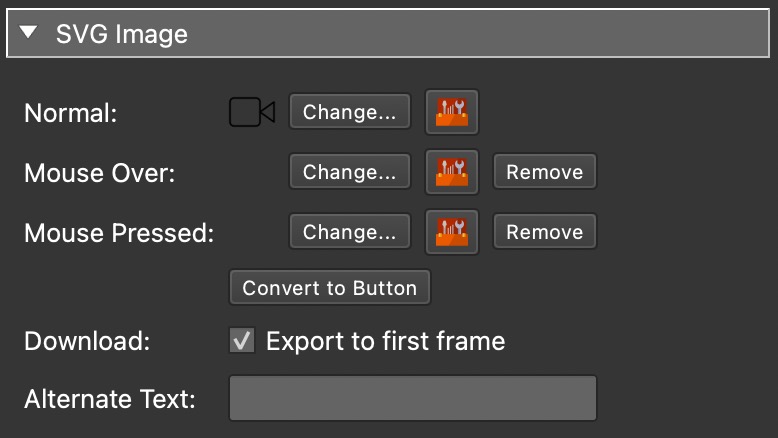Click the 'Mouse Over:' row label
Image resolution: width=778 pixels, height=438 pixels.
tap(99, 173)
